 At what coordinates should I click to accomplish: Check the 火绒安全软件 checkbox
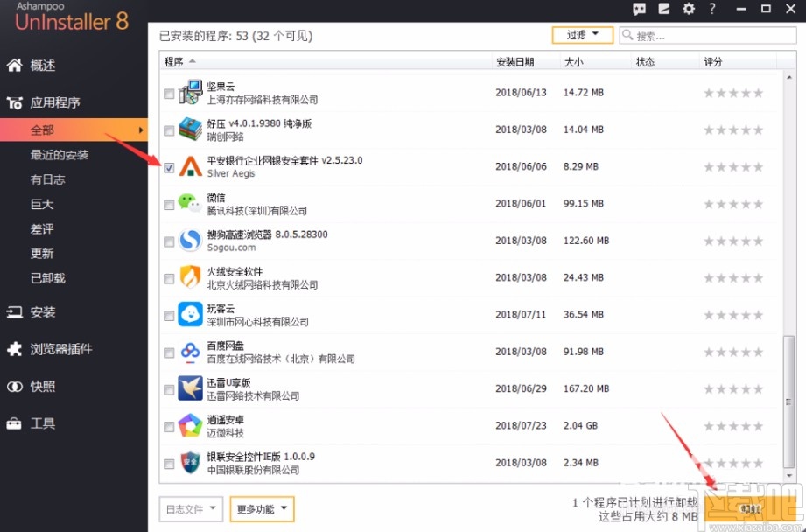coord(169,278)
